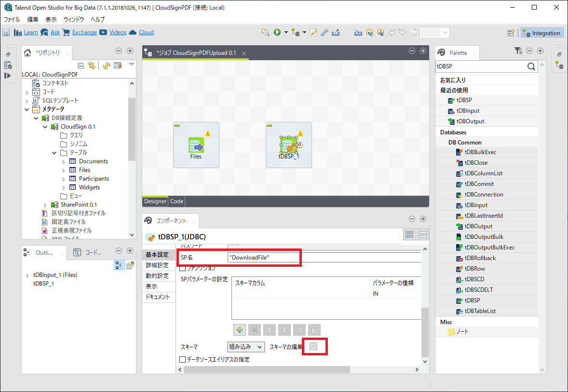Collapse the メタデータ tree node

pos(27,109)
